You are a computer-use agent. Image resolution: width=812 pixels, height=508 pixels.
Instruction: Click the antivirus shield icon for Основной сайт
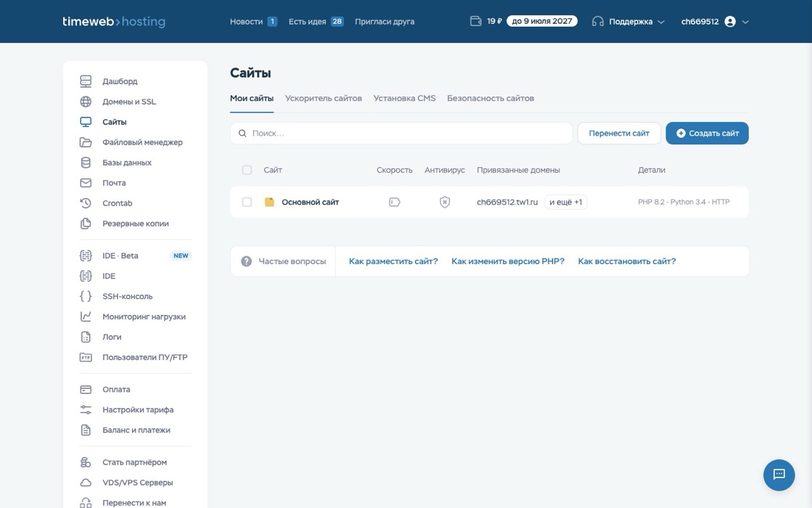tap(445, 202)
